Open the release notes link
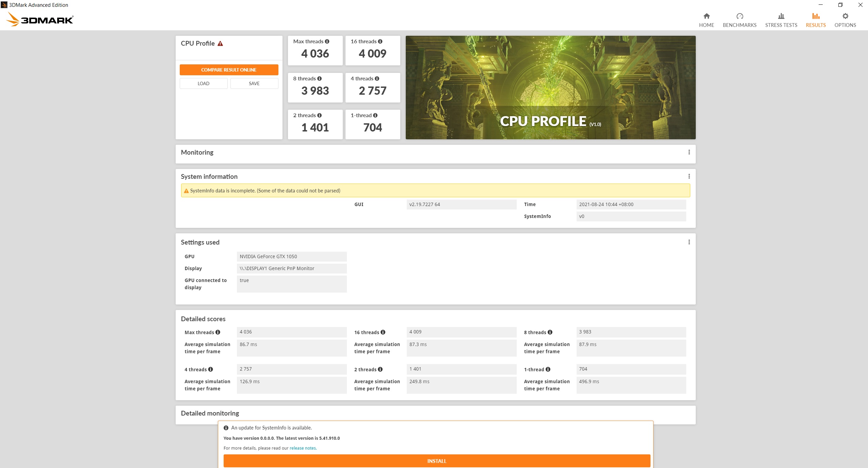This screenshot has width=868, height=468. tap(303, 448)
